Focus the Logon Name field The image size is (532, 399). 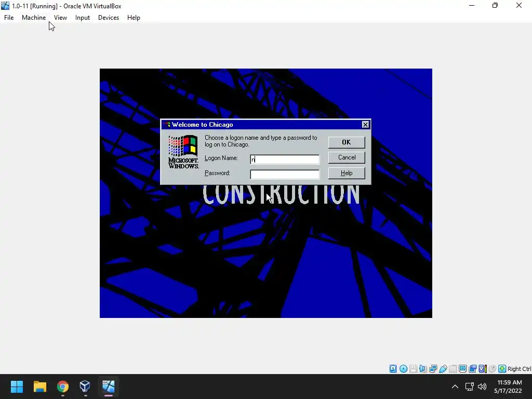(285, 159)
